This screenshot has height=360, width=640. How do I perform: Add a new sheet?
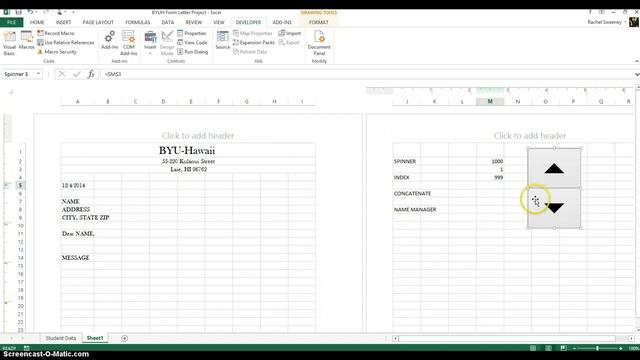pyautogui.click(x=124, y=338)
